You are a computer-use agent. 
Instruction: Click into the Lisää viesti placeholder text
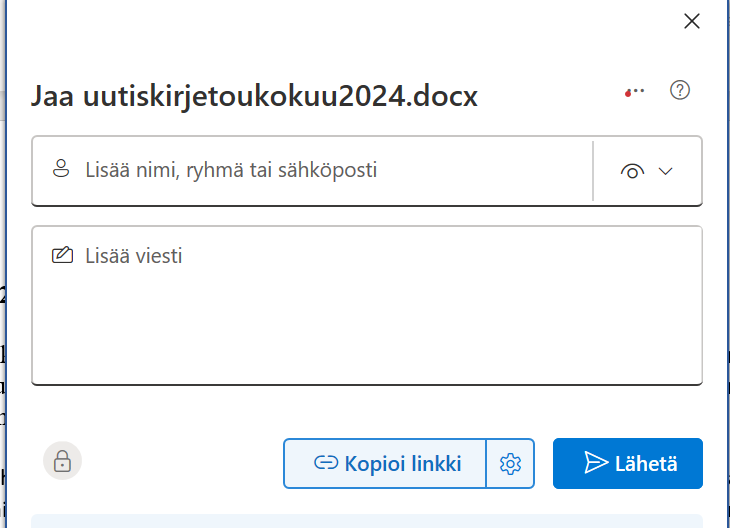point(134,256)
